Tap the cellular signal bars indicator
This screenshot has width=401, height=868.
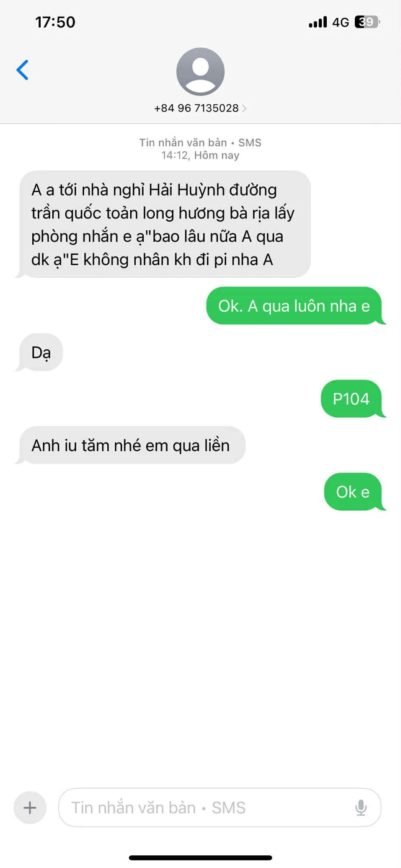click(x=318, y=22)
